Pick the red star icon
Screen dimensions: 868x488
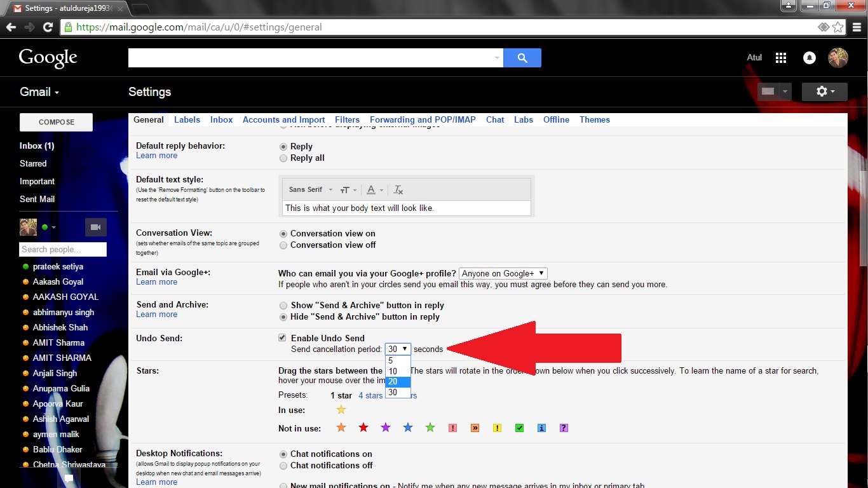(363, 428)
